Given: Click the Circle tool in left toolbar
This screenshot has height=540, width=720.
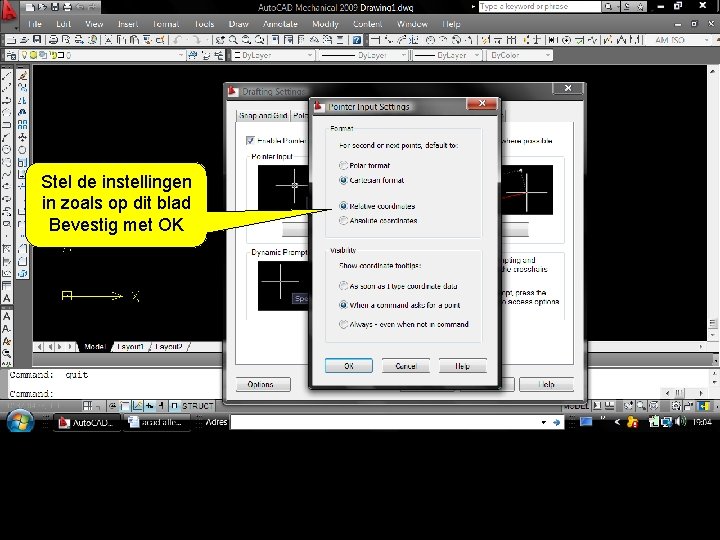Looking at the screenshot, I should (x=6, y=150).
